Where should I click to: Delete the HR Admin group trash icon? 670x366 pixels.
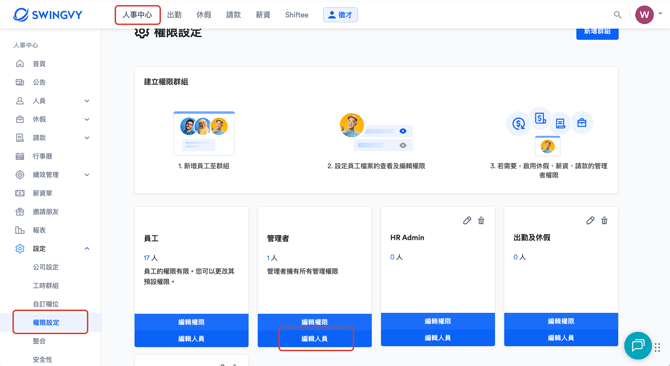click(x=481, y=220)
